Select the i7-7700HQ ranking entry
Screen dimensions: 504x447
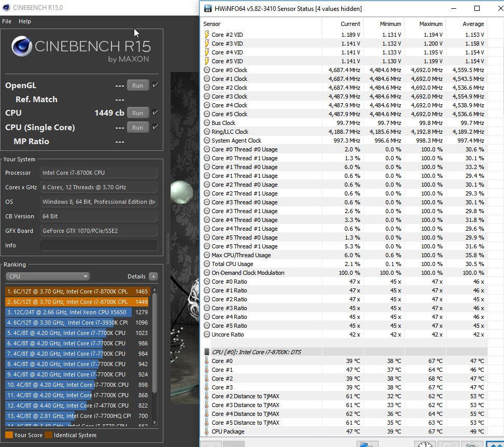click(77, 415)
